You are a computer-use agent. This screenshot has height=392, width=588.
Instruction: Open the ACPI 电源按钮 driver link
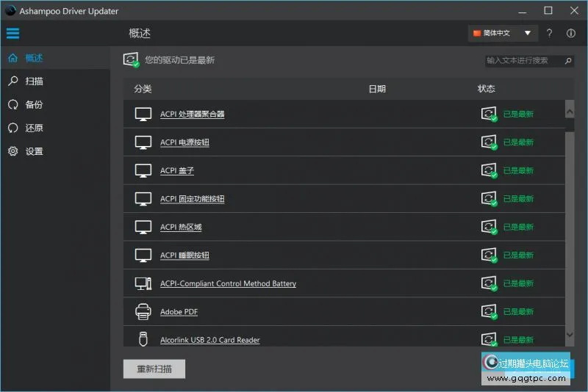tap(184, 142)
